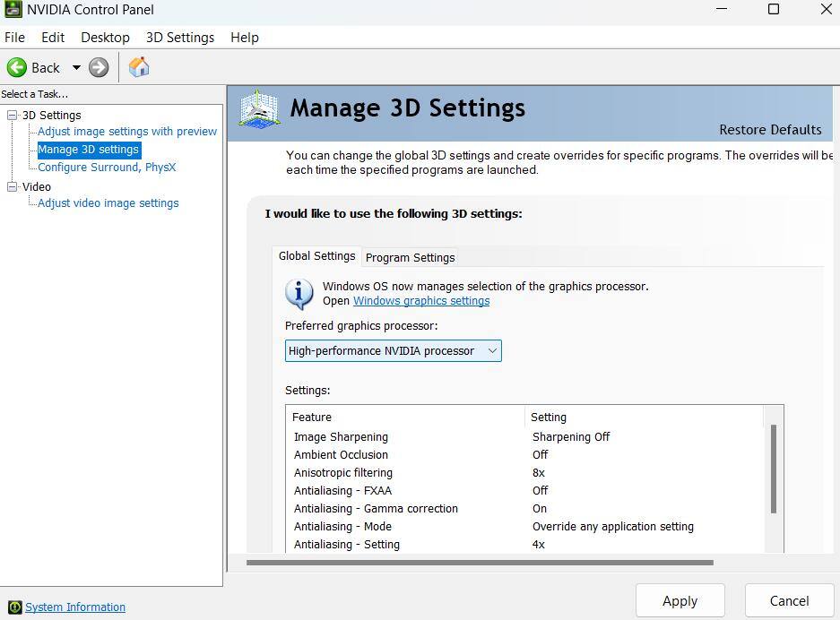Image resolution: width=840 pixels, height=620 pixels.
Task: Collapse the 3D Settings tree node
Action: click(x=12, y=115)
